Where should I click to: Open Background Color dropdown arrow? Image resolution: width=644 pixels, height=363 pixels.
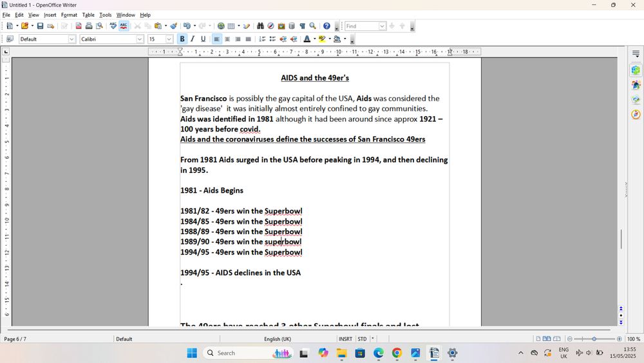coord(345,39)
